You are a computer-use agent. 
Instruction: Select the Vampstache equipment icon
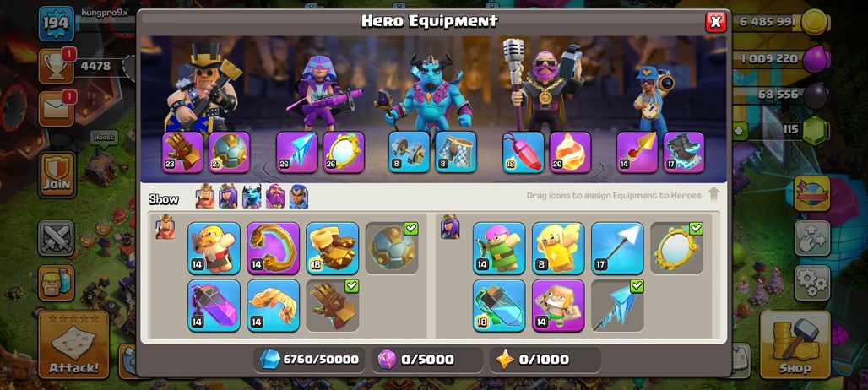point(273,306)
